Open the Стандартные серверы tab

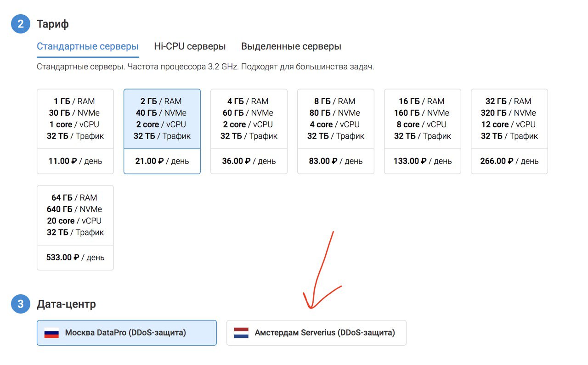[x=88, y=46]
